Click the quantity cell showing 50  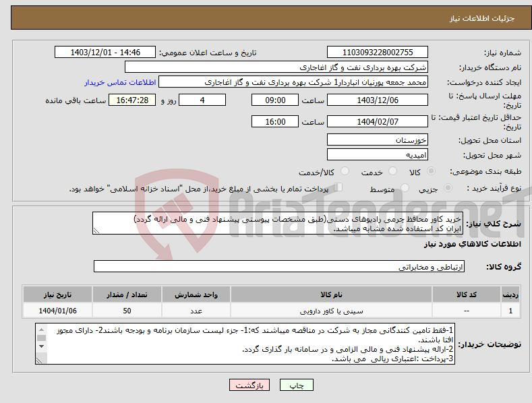[127, 311]
